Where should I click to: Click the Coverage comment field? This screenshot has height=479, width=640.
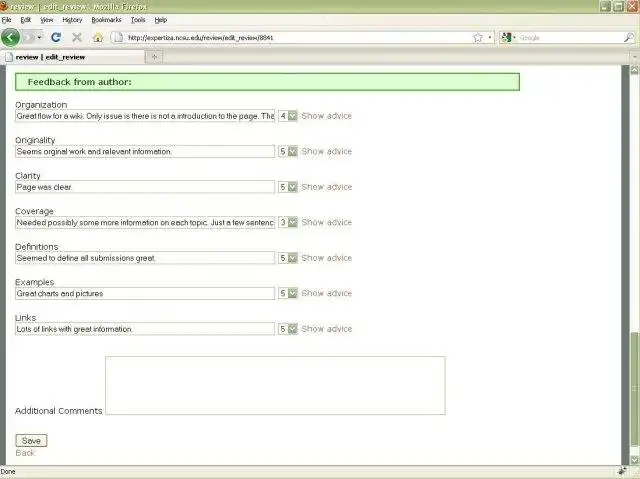pyautogui.click(x=145, y=222)
